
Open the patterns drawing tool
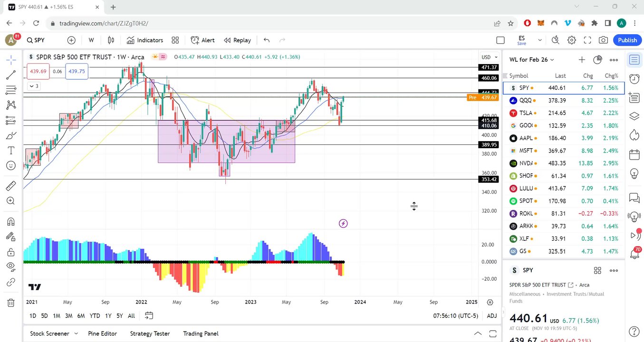[x=11, y=105]
